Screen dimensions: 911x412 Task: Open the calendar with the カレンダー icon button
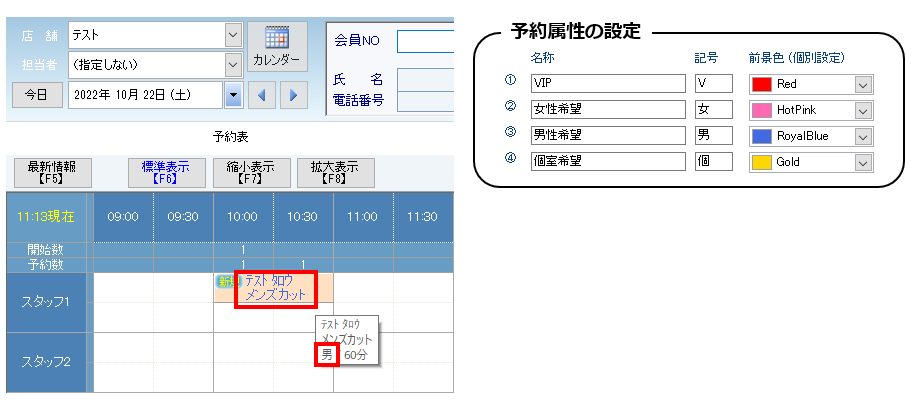click(277, 47)
